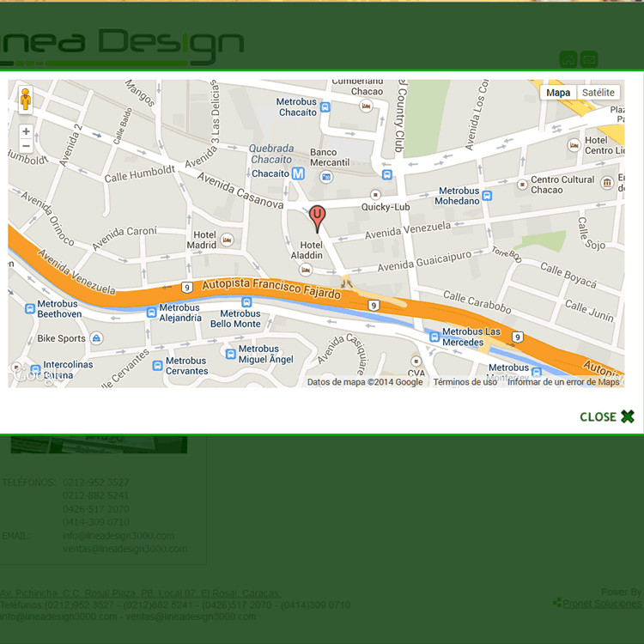Click Informar de un error de Maps

562,382
